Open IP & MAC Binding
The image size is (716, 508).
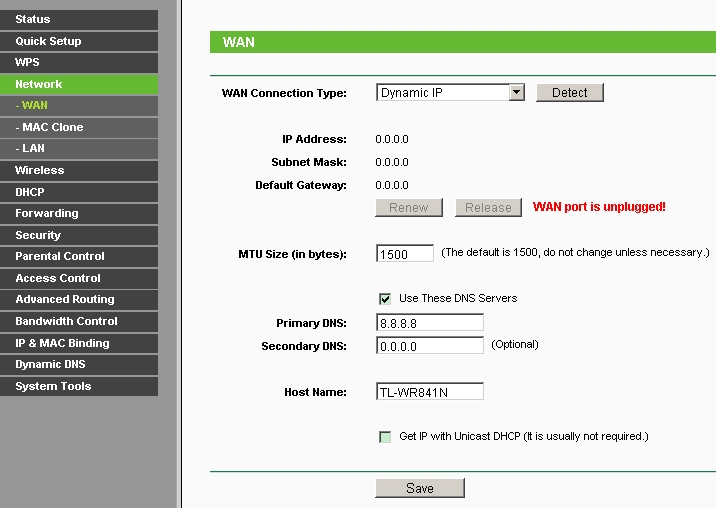click(79, 343)
